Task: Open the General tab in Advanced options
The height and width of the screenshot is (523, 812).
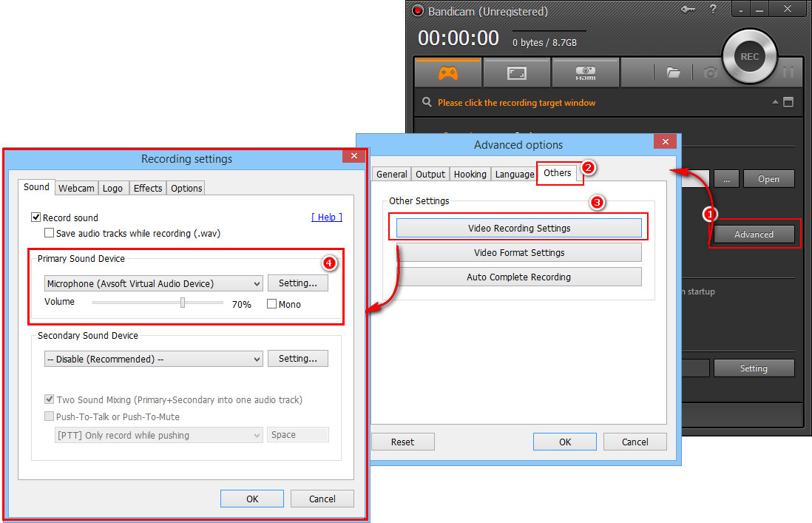Action: coord(391,174)
